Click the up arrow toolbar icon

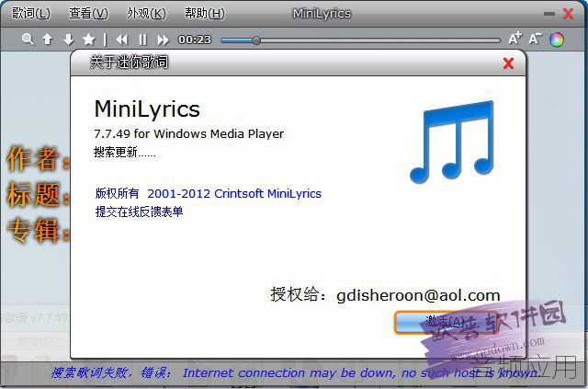tap(48, 39)
